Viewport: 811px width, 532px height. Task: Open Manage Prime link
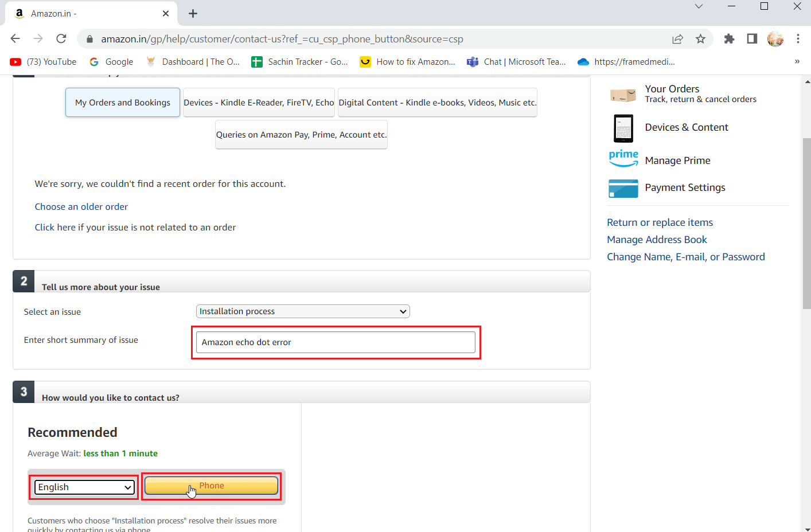coord(677,161)
